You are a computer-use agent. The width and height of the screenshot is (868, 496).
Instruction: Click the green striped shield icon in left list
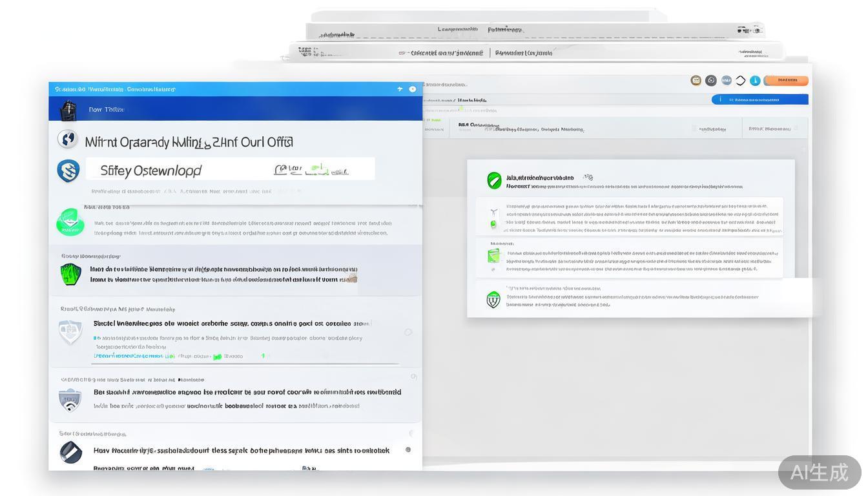tap(70, 274)
